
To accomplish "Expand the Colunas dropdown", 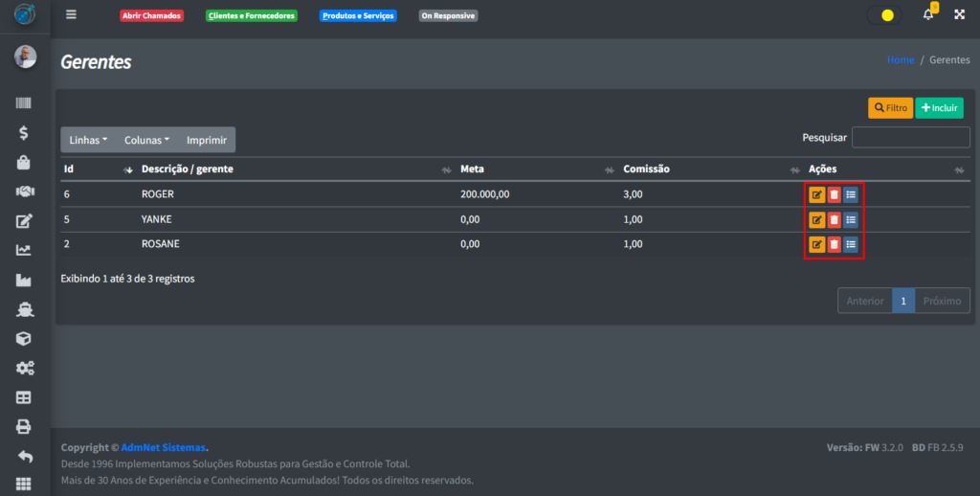I will [146, 140].
